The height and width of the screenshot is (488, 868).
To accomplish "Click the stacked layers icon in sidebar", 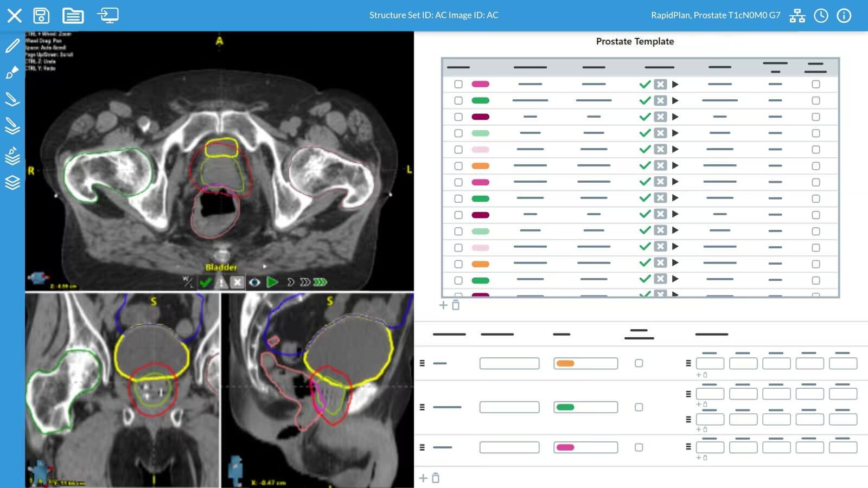I will (12, 183).
